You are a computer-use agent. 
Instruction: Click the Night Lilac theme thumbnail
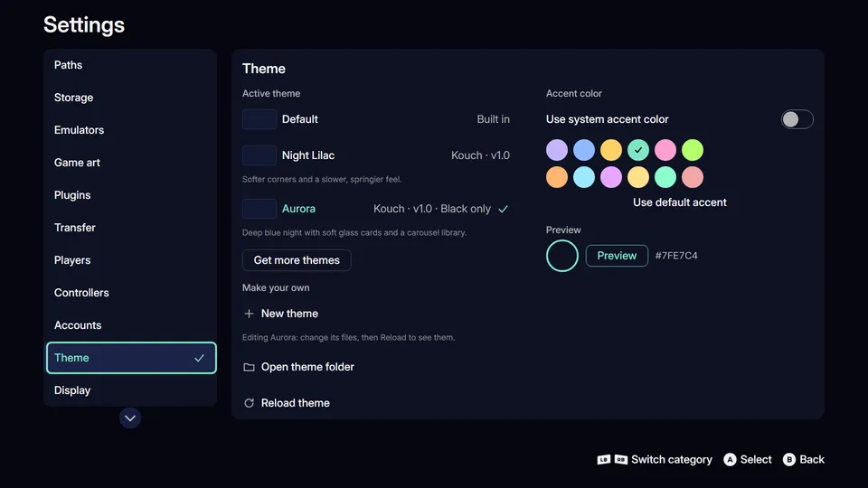[259, 155]
